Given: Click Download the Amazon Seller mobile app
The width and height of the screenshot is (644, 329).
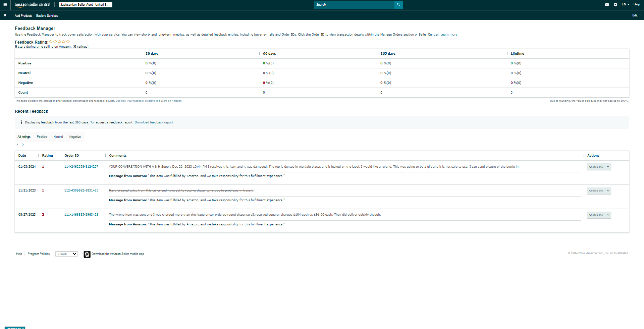Looking at the screenshot, I should [118, 254].
